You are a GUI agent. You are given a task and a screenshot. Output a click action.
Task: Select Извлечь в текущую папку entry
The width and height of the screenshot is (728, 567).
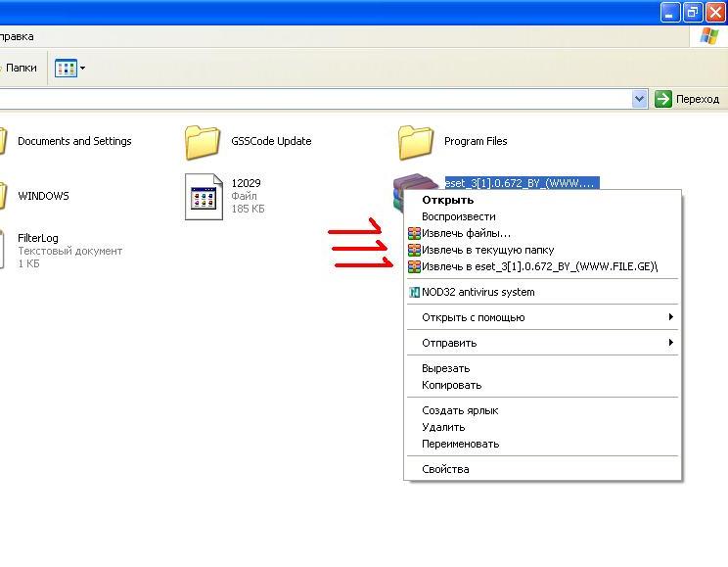point(542,250)
